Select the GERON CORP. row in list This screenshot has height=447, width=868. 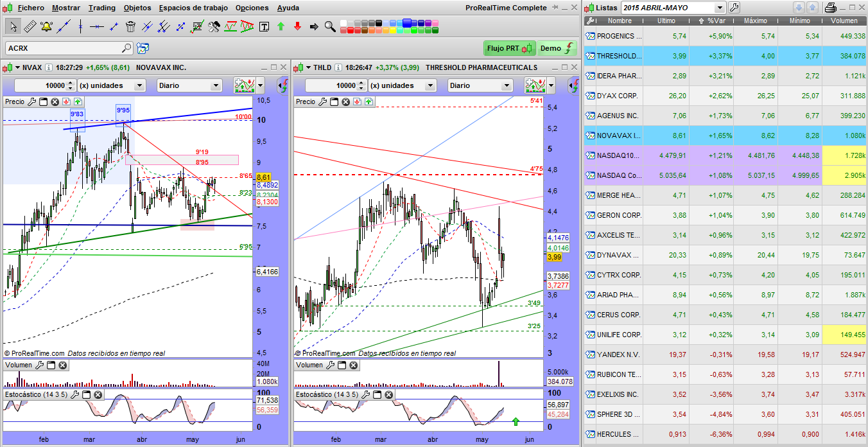725,215
